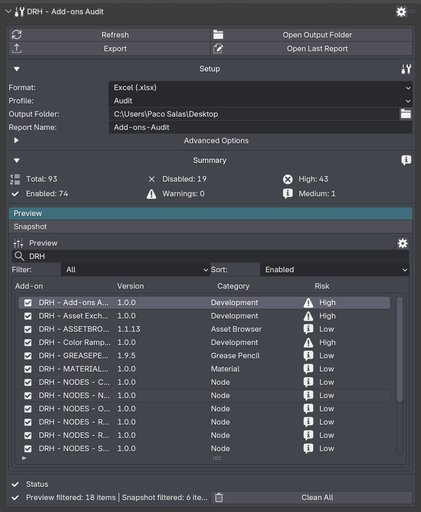Click the Setup tools icon
The image size is (421, 512).
tap(406, 69)
